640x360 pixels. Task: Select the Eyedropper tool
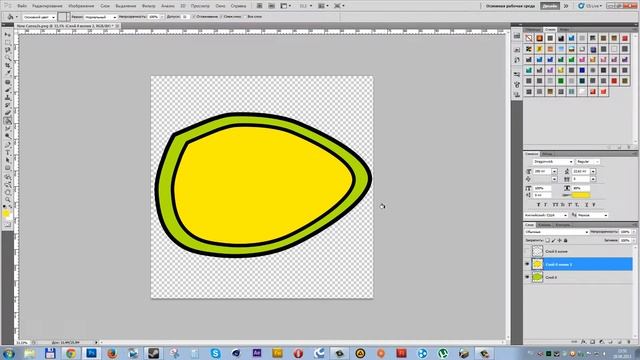point(8,73)
